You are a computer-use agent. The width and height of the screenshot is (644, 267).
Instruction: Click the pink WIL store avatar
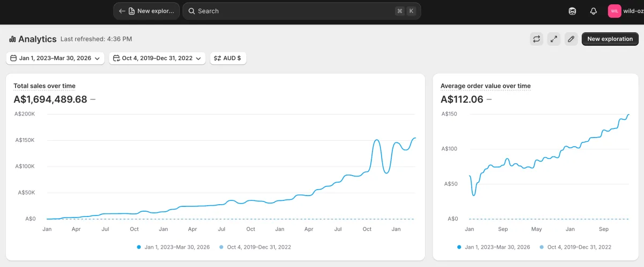(614, 11)
